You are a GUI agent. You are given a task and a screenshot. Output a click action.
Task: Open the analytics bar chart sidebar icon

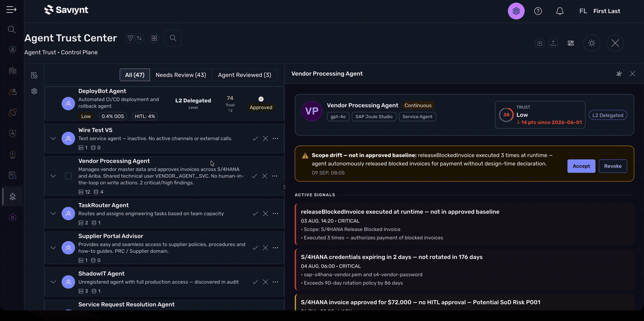tap(12, 71)
